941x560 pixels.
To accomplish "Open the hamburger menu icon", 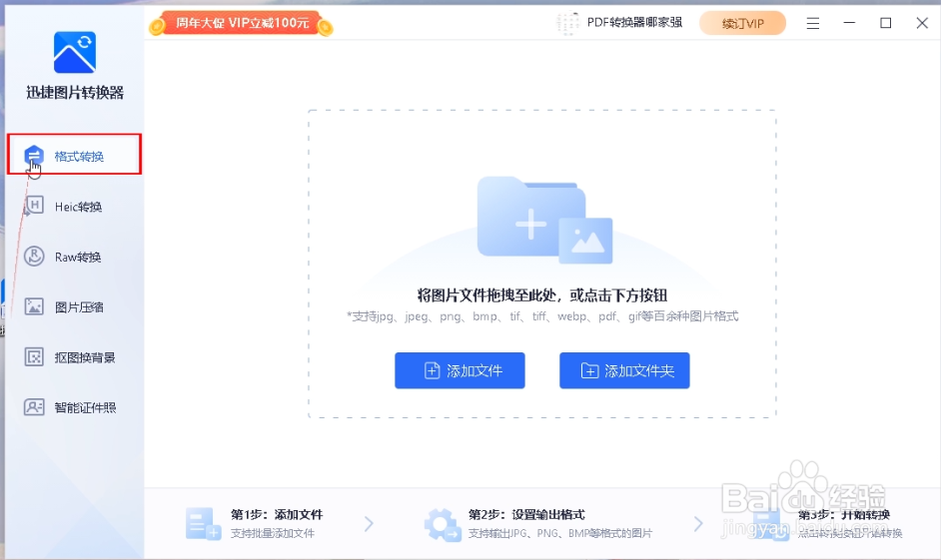I will [x=813, y=23].
